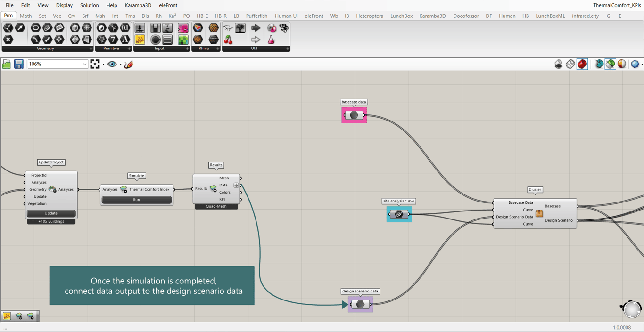Select the pink flask icon in Util
The height and width of the screenshot is (332, 644).
(x=271, y=40)
